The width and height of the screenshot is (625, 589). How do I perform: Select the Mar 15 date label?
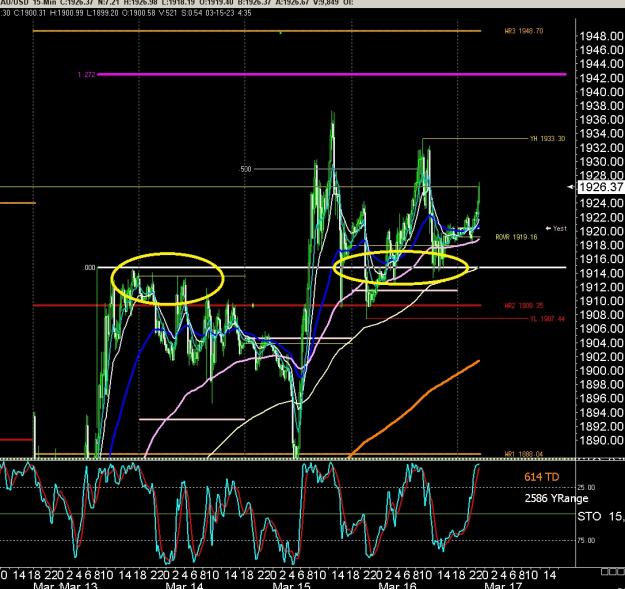coord(291,586)
